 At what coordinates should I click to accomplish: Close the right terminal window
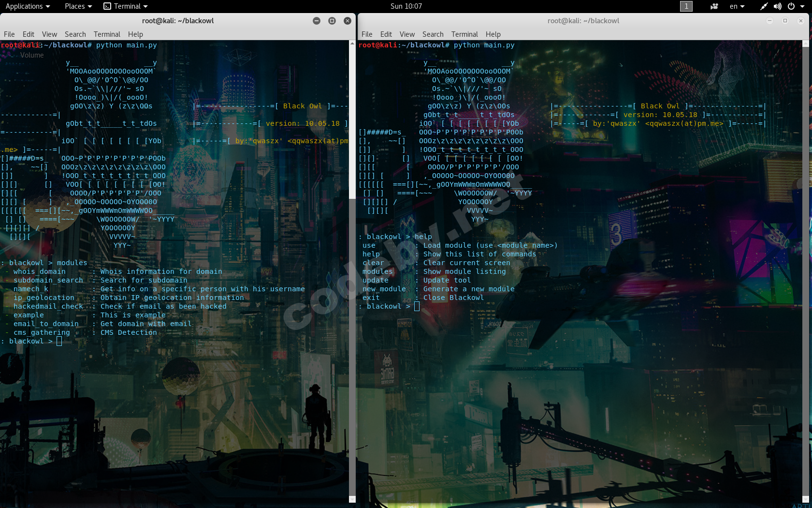pos(801,21)
